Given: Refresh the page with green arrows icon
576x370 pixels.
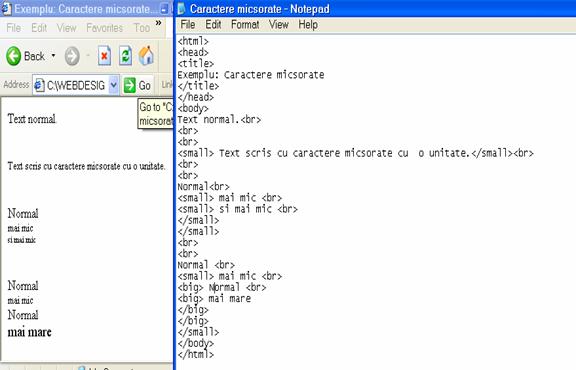Looking at the screenshot, I should pos(125,56).
